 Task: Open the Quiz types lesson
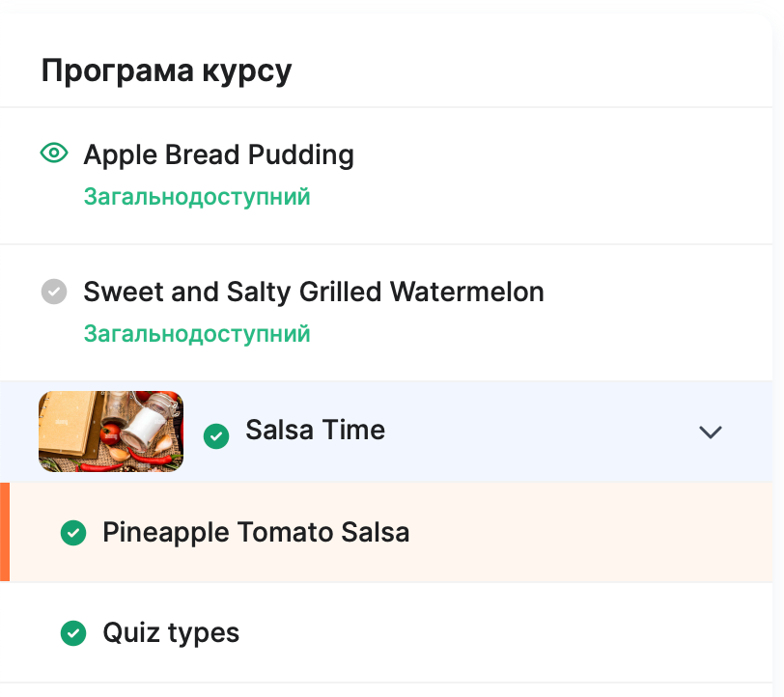click(171, 633)
